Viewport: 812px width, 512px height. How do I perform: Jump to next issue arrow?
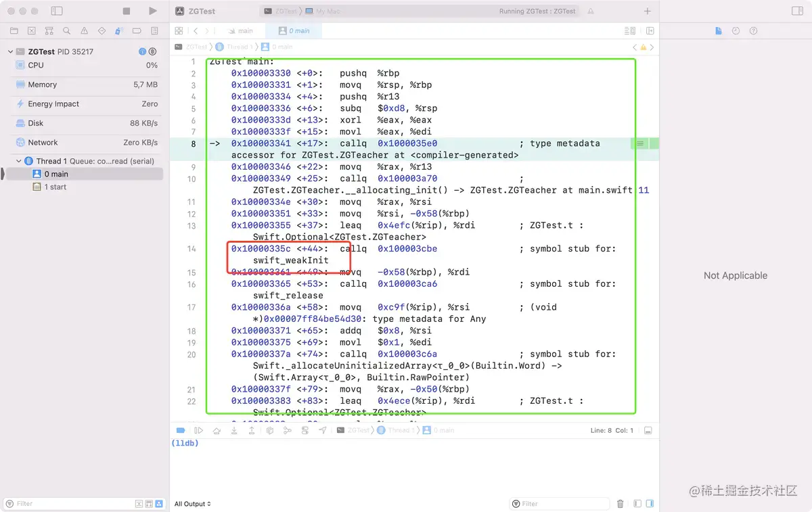click(x=652, y=47)
